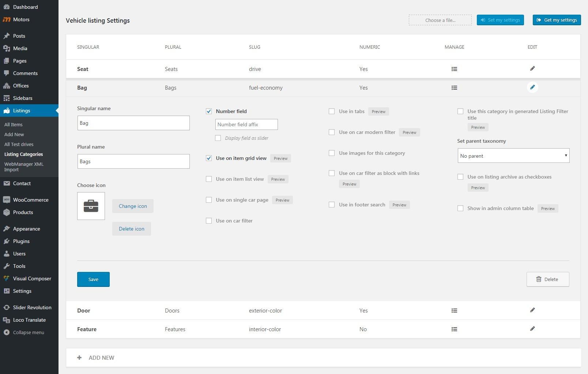
Task: Open manage list icon for Bag row
Action: pyautogui.click(x=454, y=88)
